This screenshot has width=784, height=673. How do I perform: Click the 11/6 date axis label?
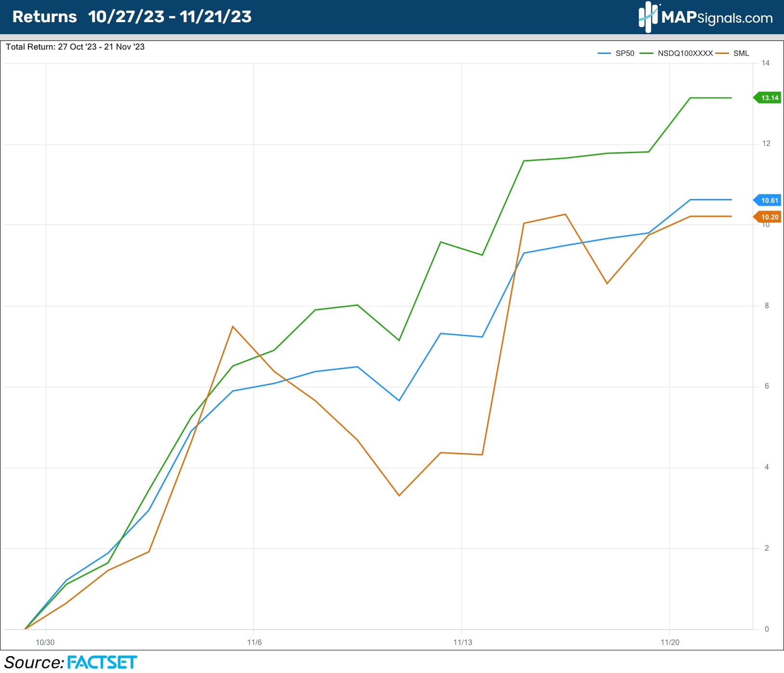tap(254, 642)
